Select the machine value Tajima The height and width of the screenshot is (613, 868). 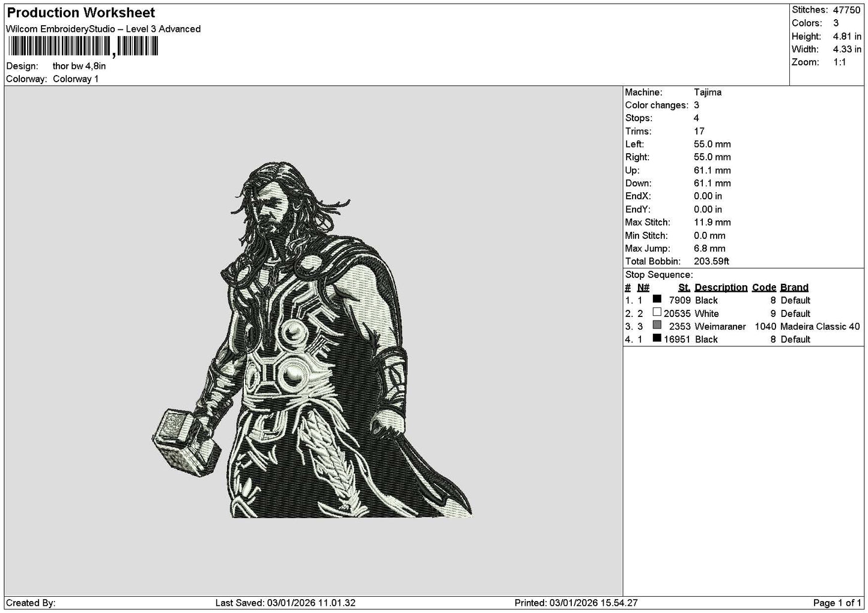click(x=708, y=92)
